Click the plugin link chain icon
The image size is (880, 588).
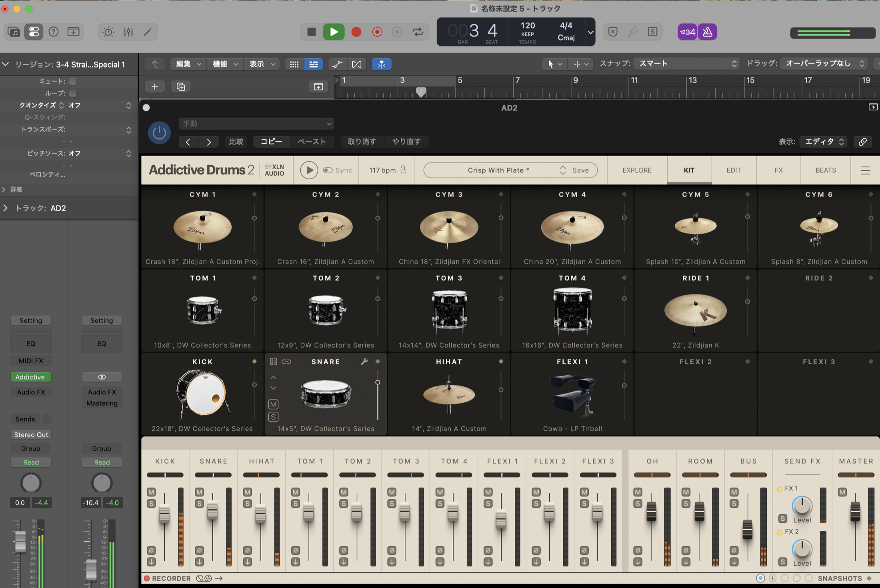pos(862,142)
